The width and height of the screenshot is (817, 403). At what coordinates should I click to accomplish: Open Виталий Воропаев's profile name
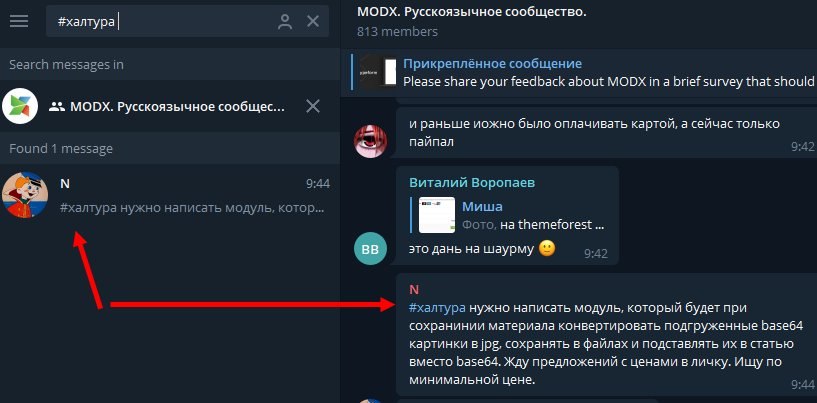click(472, 183)
